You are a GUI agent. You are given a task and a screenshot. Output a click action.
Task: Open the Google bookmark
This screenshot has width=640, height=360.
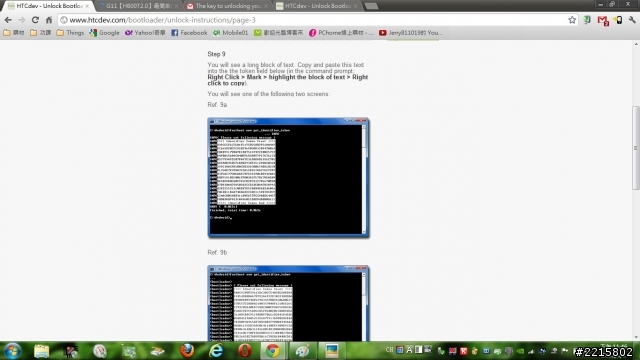coord(104,33)
